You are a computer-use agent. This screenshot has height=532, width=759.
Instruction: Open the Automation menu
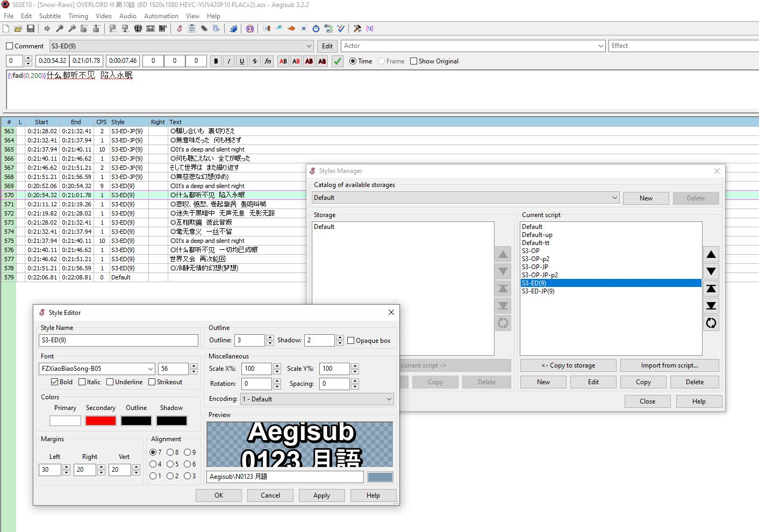[x=161, y=16]
